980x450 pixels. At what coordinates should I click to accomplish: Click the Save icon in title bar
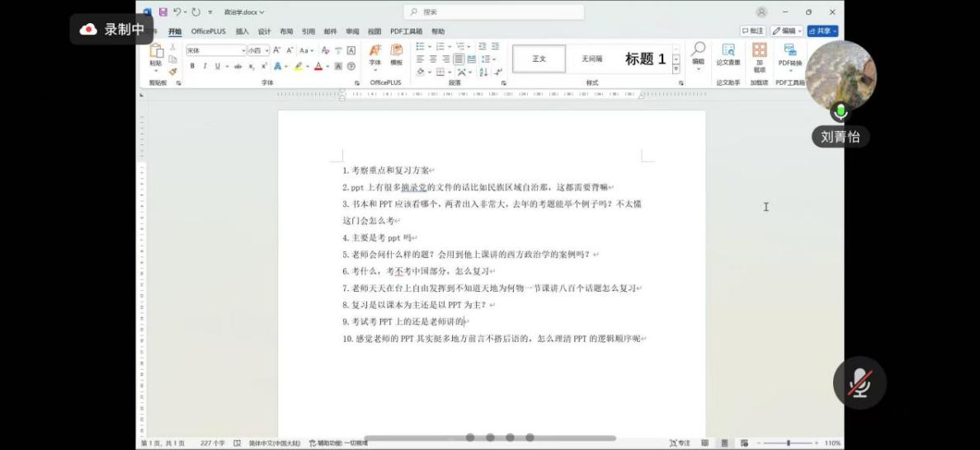(163, 12)
